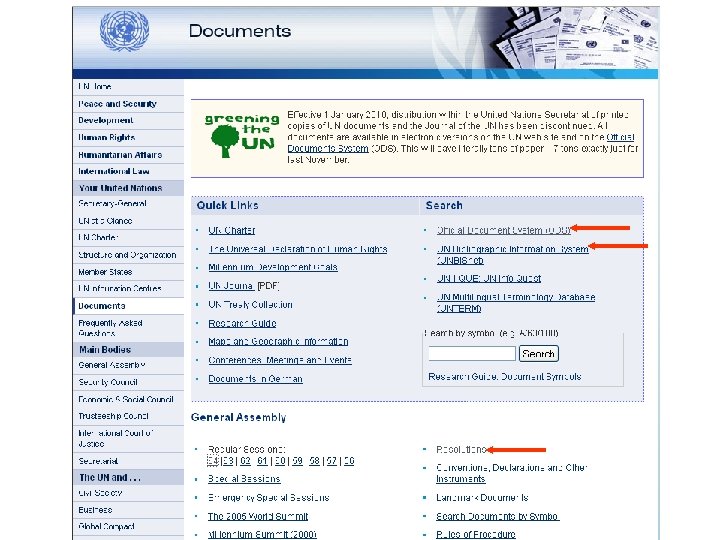Open UN Multilingual Terminology Database link

(x=516, y=303)
